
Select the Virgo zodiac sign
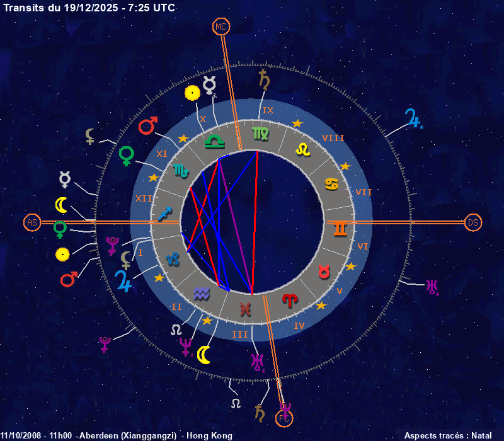click(x=260, y=133)
